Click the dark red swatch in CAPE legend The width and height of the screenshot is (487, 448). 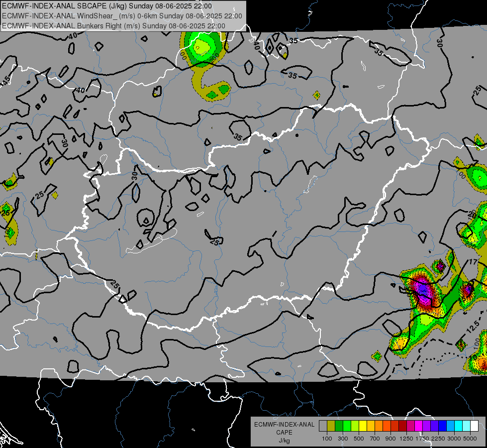403,426
